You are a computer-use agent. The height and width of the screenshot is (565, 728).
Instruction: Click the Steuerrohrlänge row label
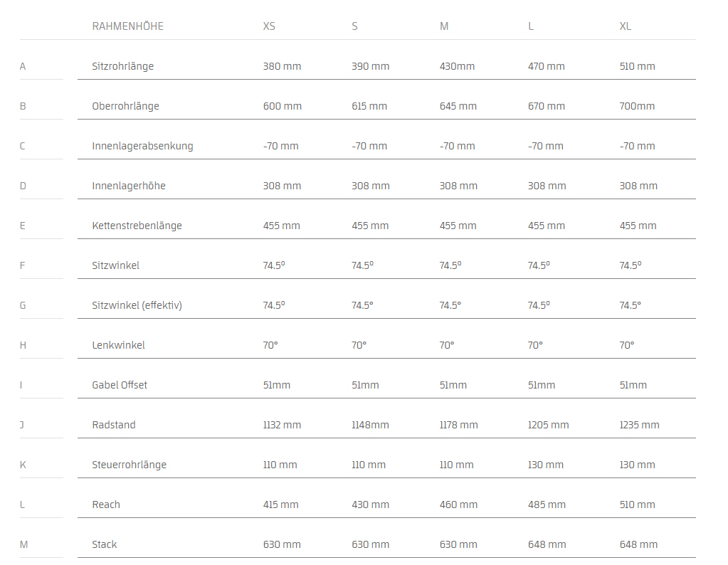tap(129, 465)
